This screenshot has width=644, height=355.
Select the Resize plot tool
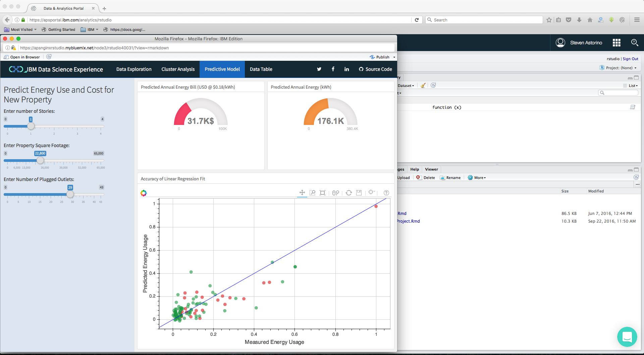tap(323, 192)
